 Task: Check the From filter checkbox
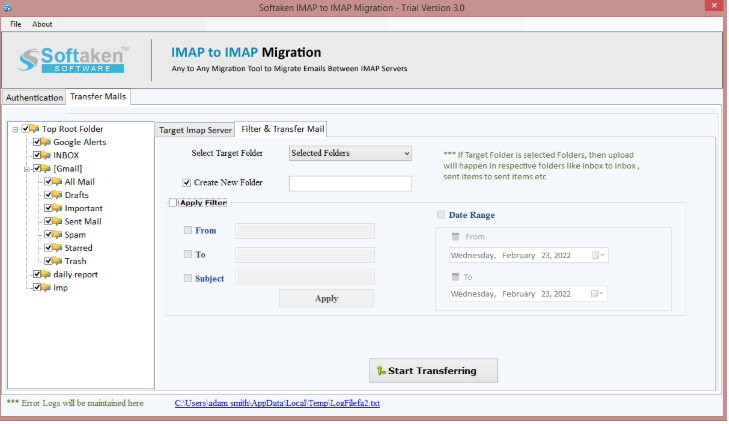[x=188, y=230]
